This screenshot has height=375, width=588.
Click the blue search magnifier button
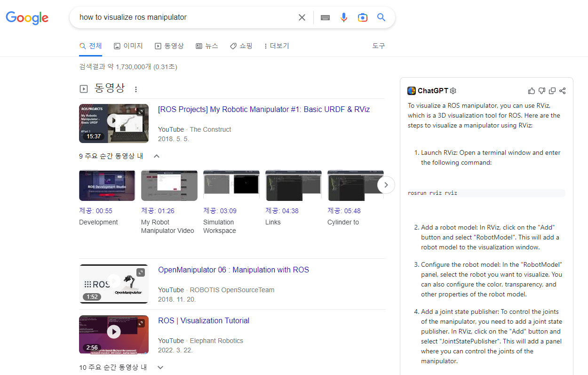(381, 17)
